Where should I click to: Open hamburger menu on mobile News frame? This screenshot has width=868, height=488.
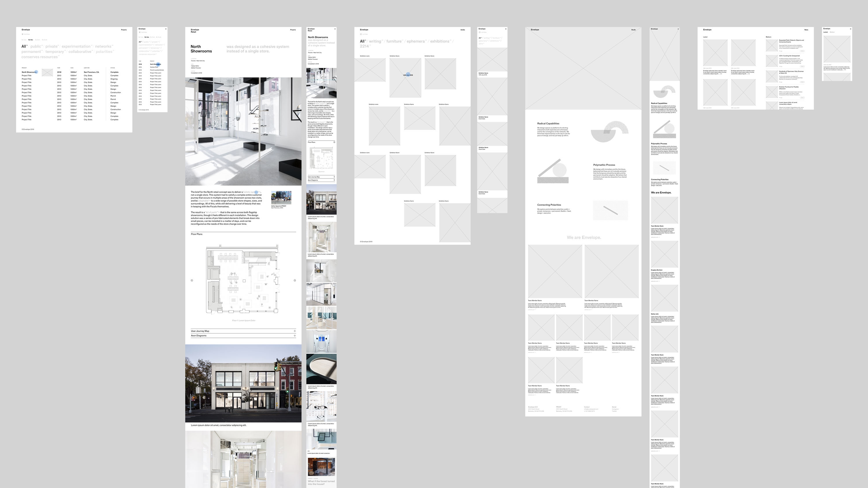click(x=850, y=29)
